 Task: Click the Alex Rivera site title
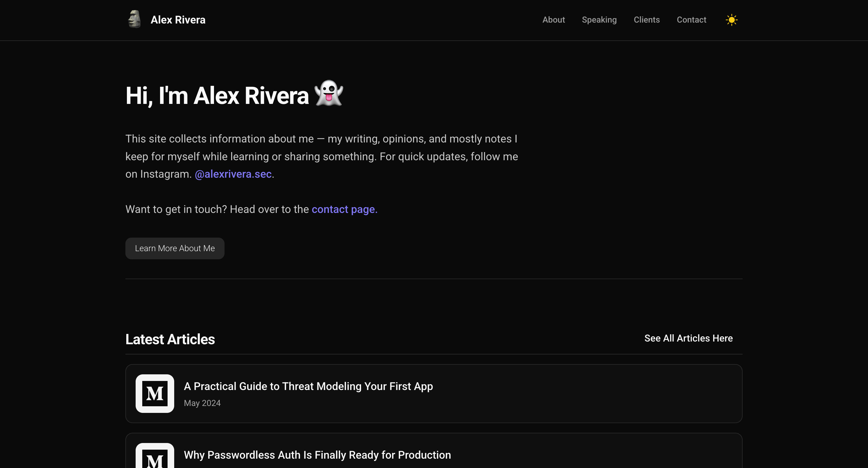tap(178, 20)
